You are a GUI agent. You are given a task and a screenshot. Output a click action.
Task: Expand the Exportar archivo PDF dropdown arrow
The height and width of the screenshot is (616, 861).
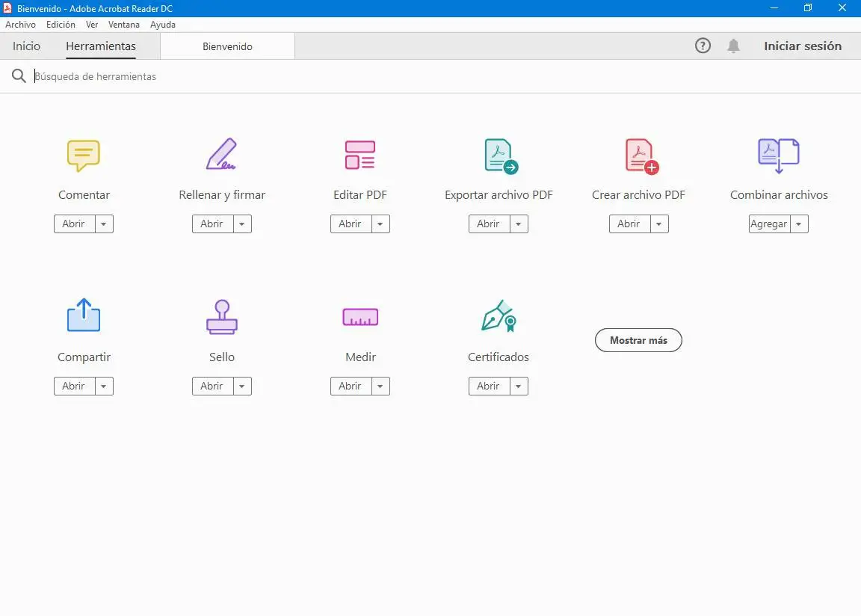pos(519,224)
